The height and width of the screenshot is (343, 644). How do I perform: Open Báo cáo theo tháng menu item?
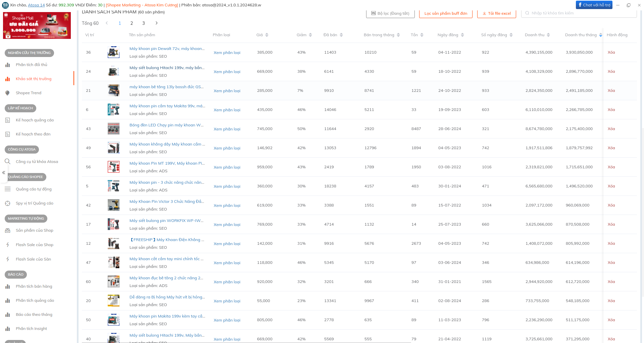pyautogui.click(x=34, y=315)
